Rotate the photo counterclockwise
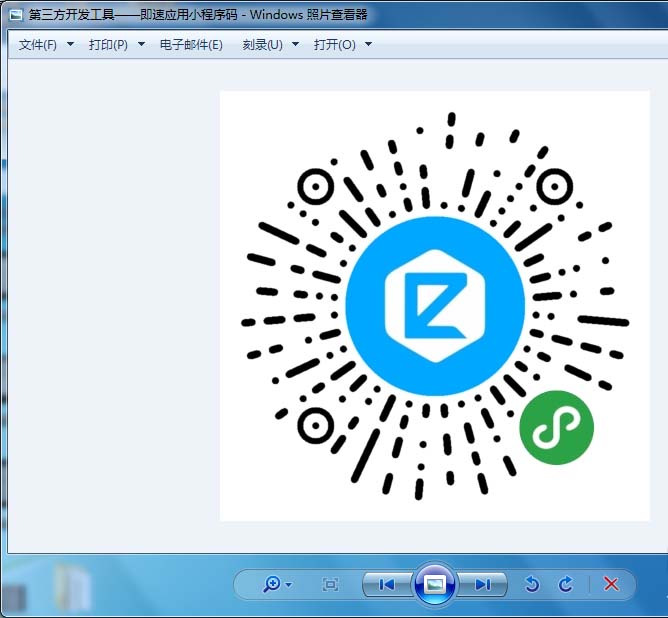The image size is (668, 618). coord(532,584)
